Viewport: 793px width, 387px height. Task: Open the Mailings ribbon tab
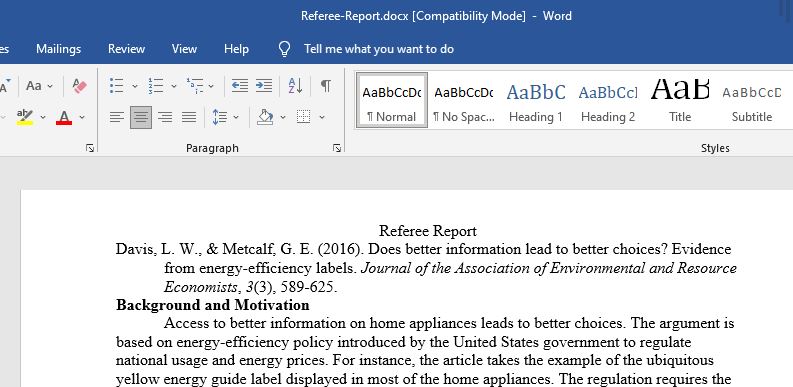tap(59, 49)
